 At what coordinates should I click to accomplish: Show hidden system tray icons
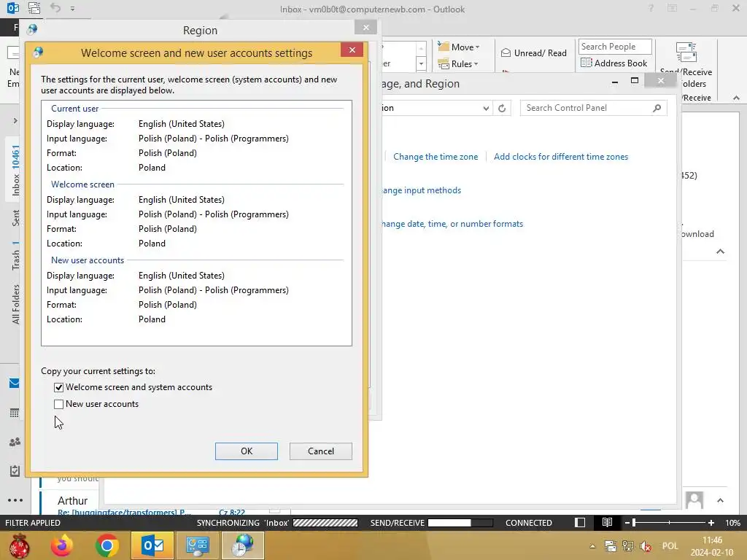[592, 546]
